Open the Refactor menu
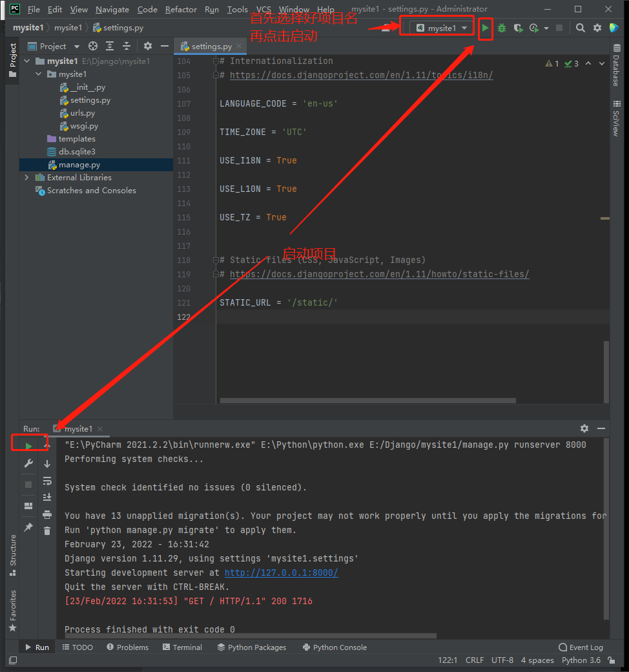629x672 pixels. tap(181, 10)
